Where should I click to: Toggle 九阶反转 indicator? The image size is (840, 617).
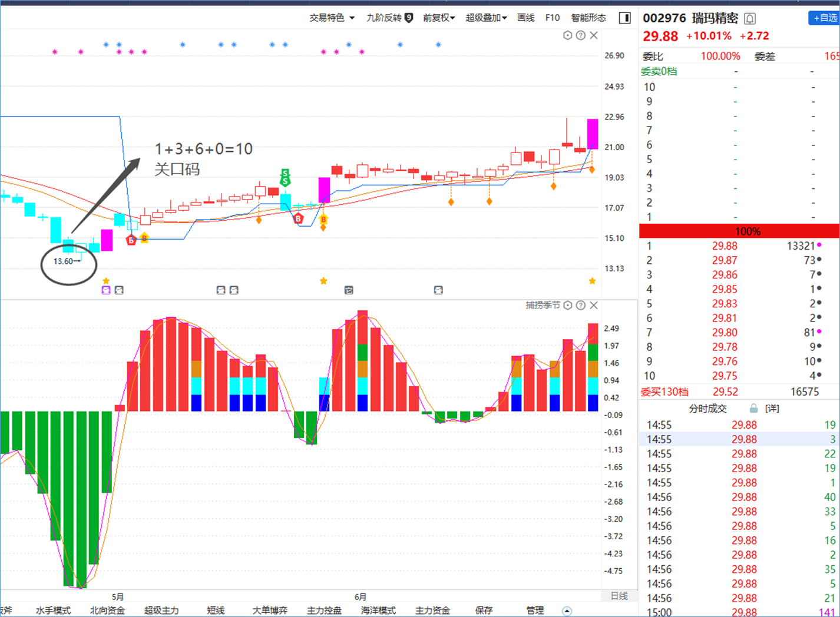click(x=389, y=18)
